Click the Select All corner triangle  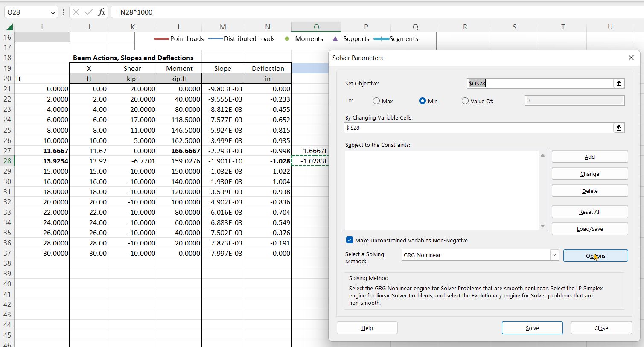click(9, 27)
